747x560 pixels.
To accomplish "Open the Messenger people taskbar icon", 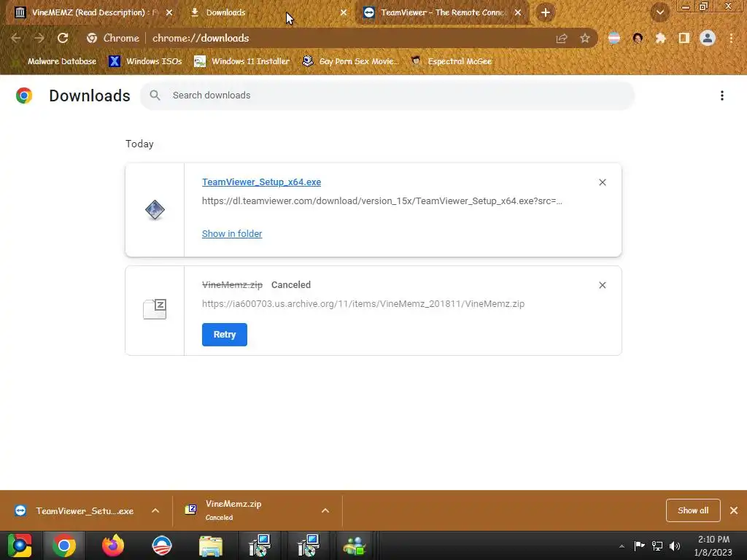I will tap(355, 545).
